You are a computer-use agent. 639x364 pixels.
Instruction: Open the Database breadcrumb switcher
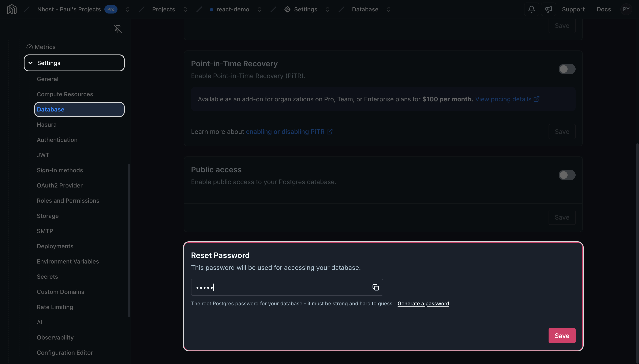388,10
